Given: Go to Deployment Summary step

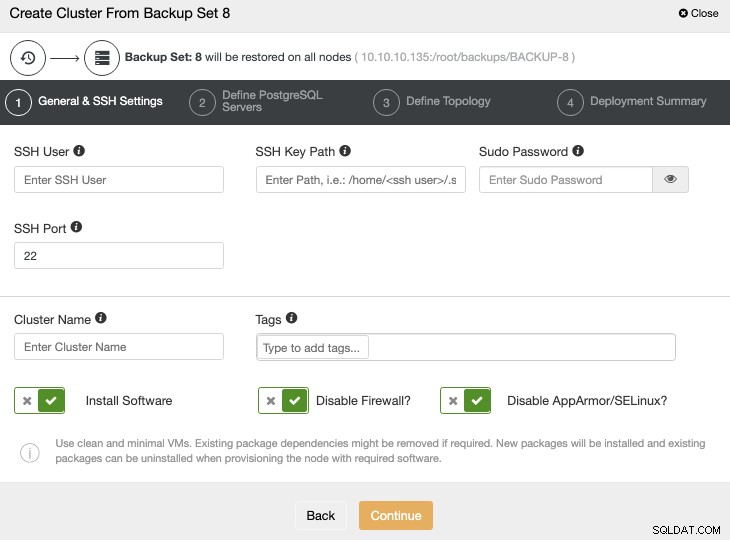Looking at the screenshot, I should point(632,101).
